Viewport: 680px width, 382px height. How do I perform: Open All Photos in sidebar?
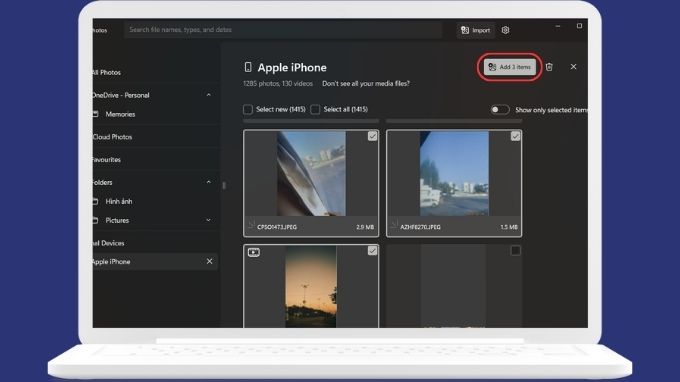107,72
